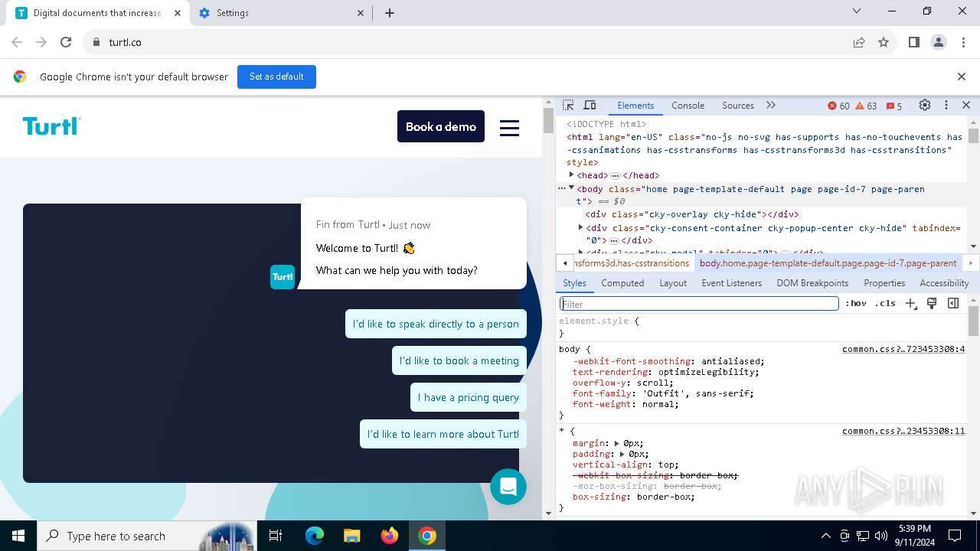Toggle element classes .cls
Screen dimensions: 980x551
[x=885, y=304]
